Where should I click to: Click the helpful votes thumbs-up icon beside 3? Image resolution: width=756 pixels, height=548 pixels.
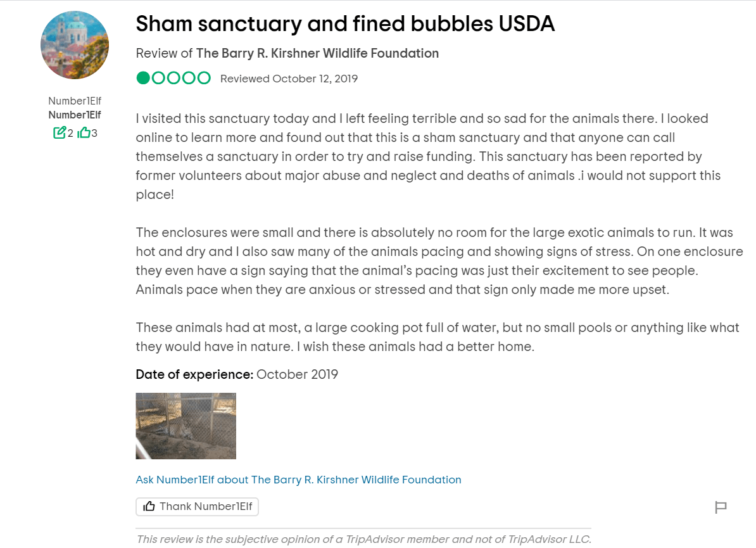[x=84, y=133]
